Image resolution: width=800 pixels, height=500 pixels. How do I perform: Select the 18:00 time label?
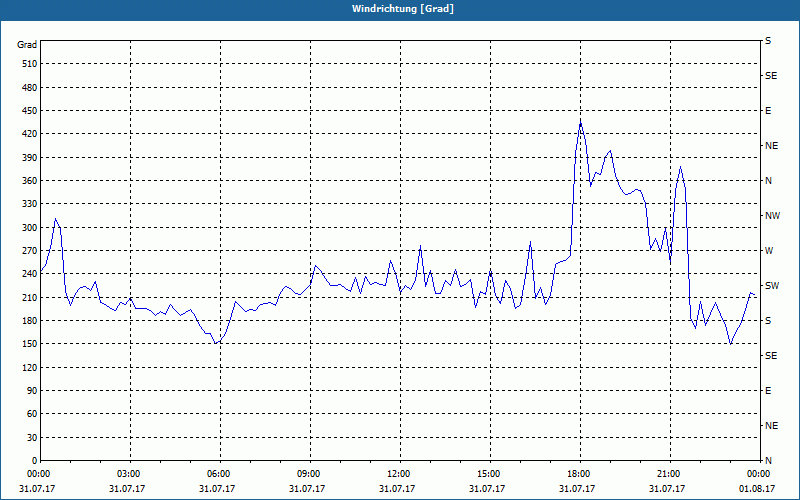pos(580,473)
